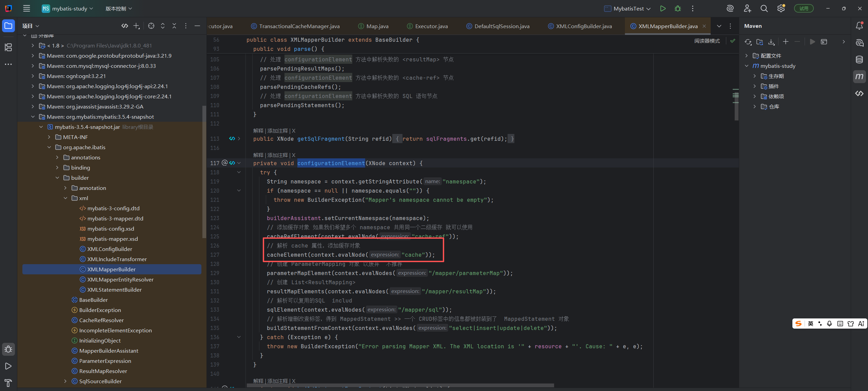
Task: Open the trial status badge
Action: (804, 8)
